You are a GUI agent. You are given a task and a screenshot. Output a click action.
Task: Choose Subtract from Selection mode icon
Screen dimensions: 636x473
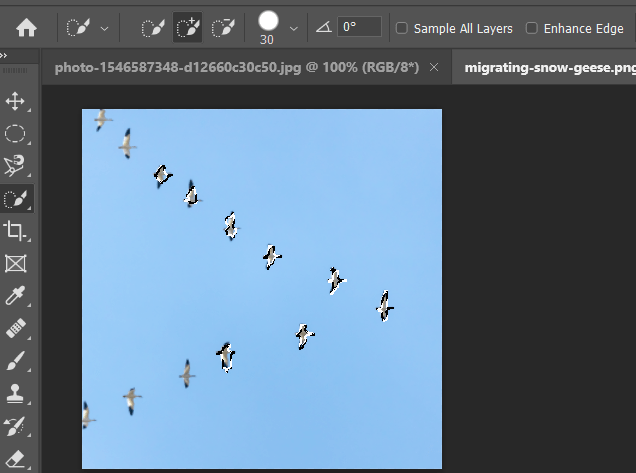click(x=223, y=28)
